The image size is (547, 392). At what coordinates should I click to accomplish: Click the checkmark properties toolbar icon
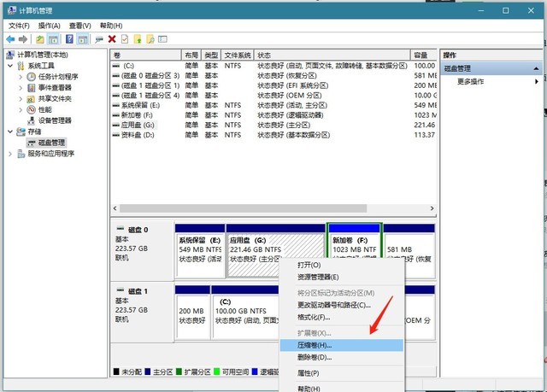[x=125, y=39]
